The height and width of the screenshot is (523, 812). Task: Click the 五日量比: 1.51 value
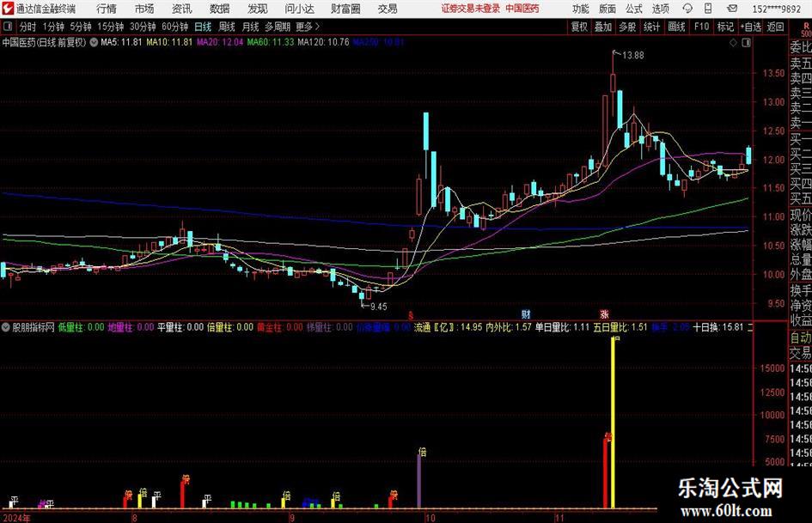(x=620, y=327)
